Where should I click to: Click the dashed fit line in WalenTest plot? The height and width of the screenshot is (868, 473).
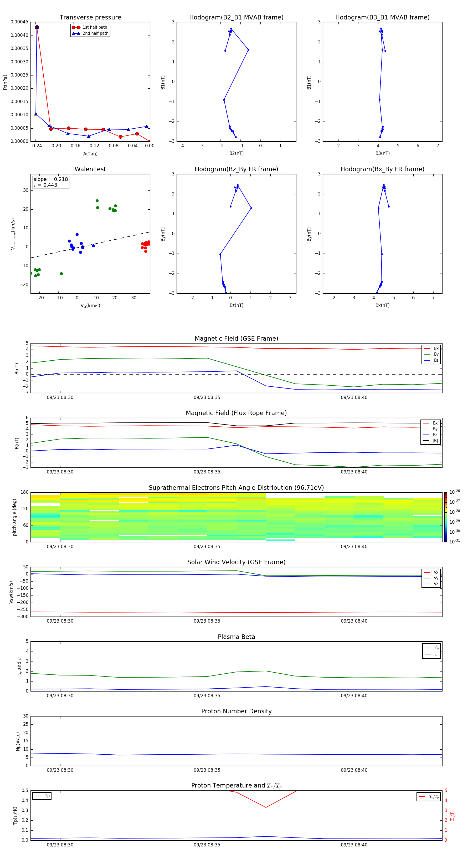coord(90,245)
